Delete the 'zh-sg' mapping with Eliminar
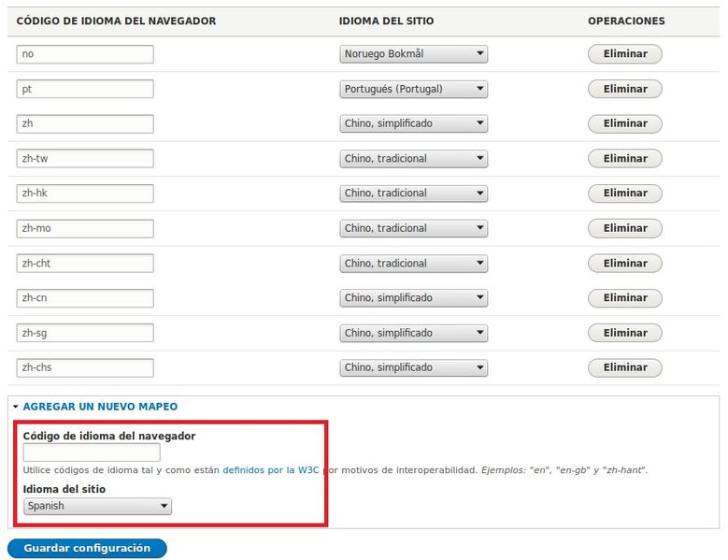 [625, 333]
